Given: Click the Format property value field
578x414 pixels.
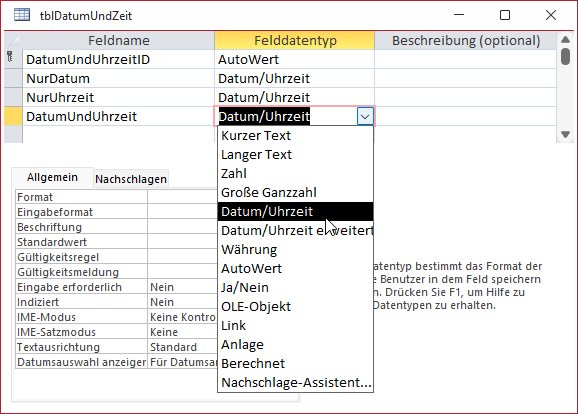Looking at the screenshot, I should (183, 197).
